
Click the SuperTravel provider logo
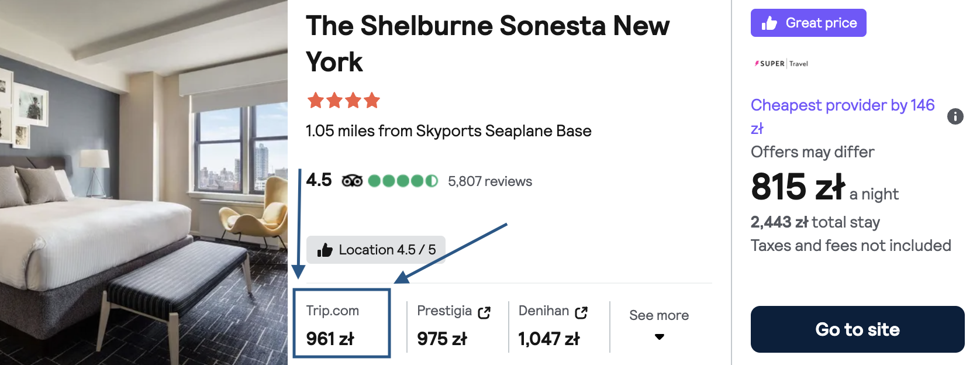(781, 63)
